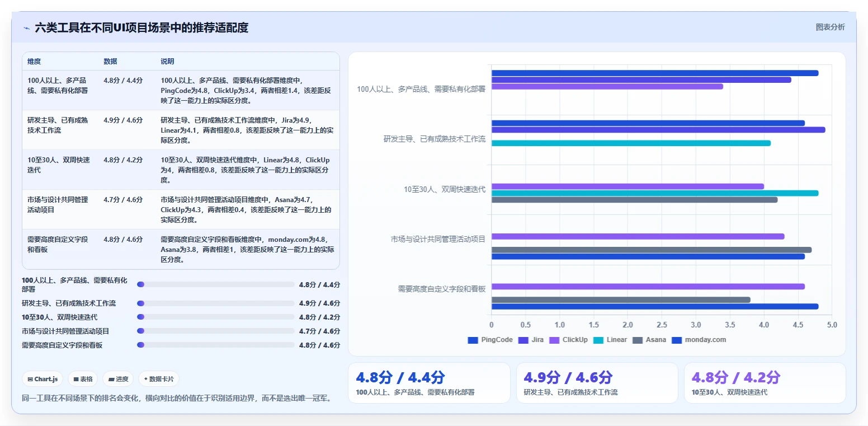Click the 数据 table column header
The width and height of the screenshot is (868, 426).
tap(110, 62)
